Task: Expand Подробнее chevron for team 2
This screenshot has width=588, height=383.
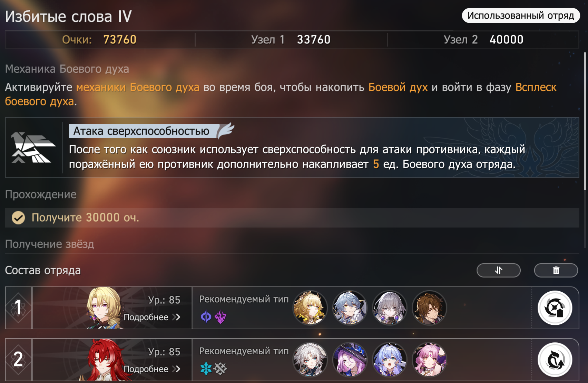Action: point(177,369)
